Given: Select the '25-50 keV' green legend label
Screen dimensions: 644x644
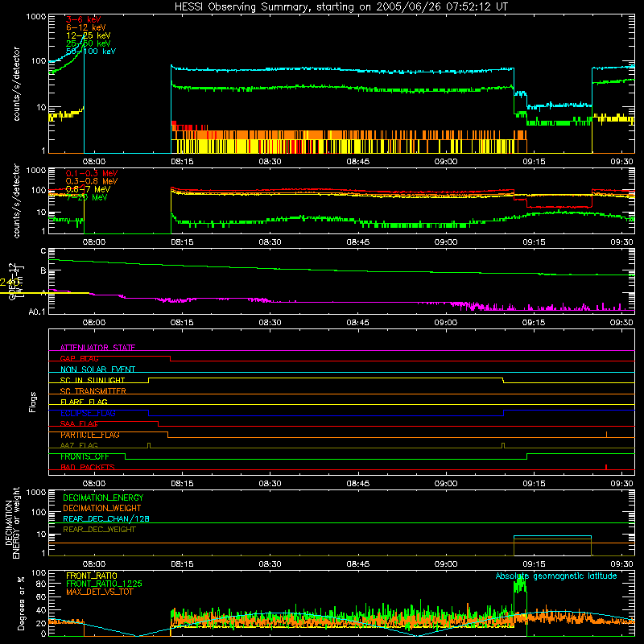Looking at the screenshot, I should pos(89,43).
